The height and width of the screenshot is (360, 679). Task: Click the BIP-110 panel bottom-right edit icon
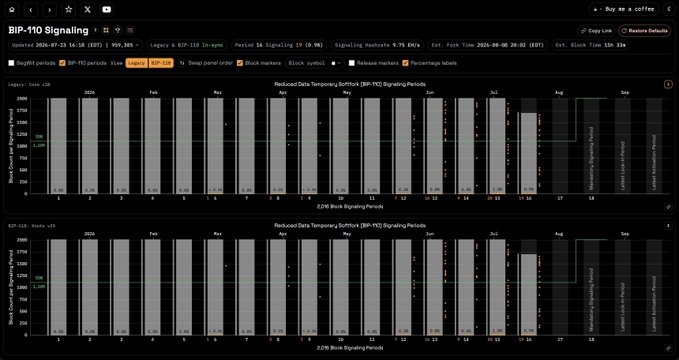point(668,348)
